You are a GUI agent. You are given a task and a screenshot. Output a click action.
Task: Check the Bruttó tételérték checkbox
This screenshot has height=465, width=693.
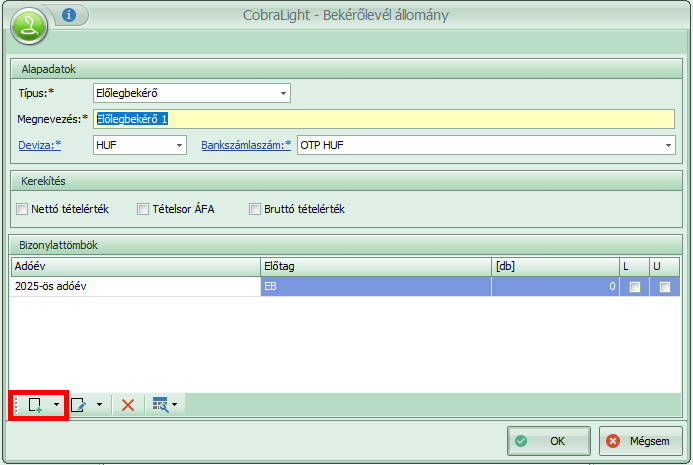click(255, 209)
